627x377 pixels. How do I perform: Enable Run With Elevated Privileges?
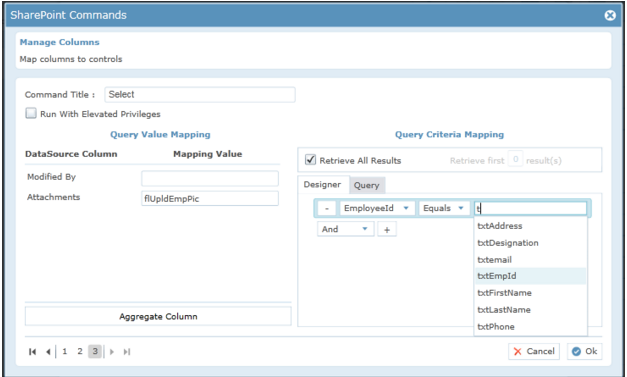(31, 113)
